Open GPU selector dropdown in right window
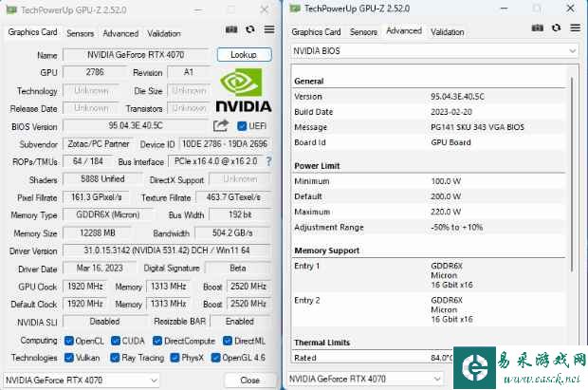The width and height of the screenshot is (588, 390). pos(365,379)
